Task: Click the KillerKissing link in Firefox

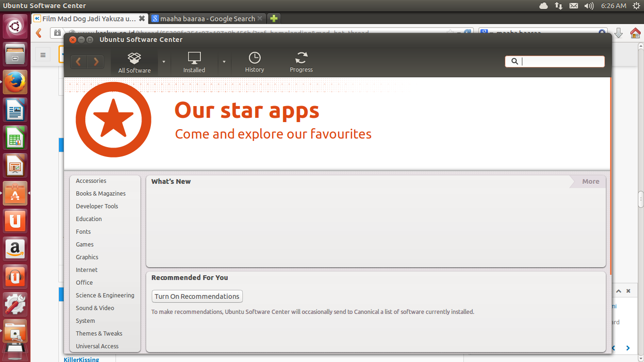Action: (81, 360)
